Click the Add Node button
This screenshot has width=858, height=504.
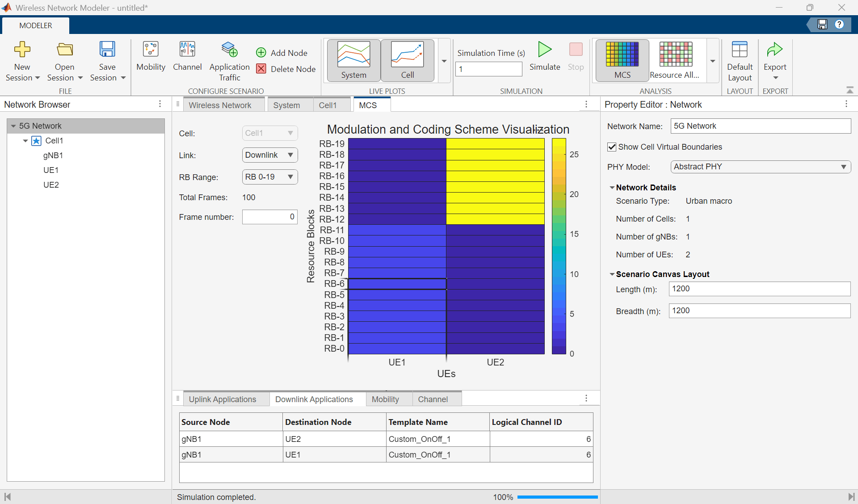pyautogui.click(x=282, y=53)
